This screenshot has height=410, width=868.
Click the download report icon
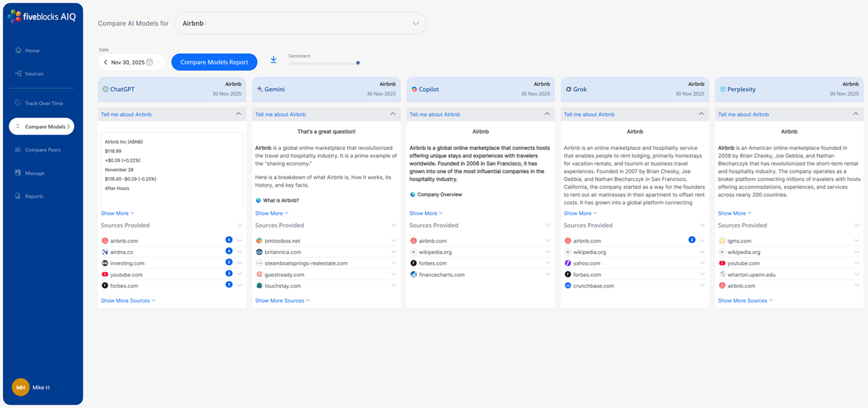pyautogui.click(x=273, y=60)
